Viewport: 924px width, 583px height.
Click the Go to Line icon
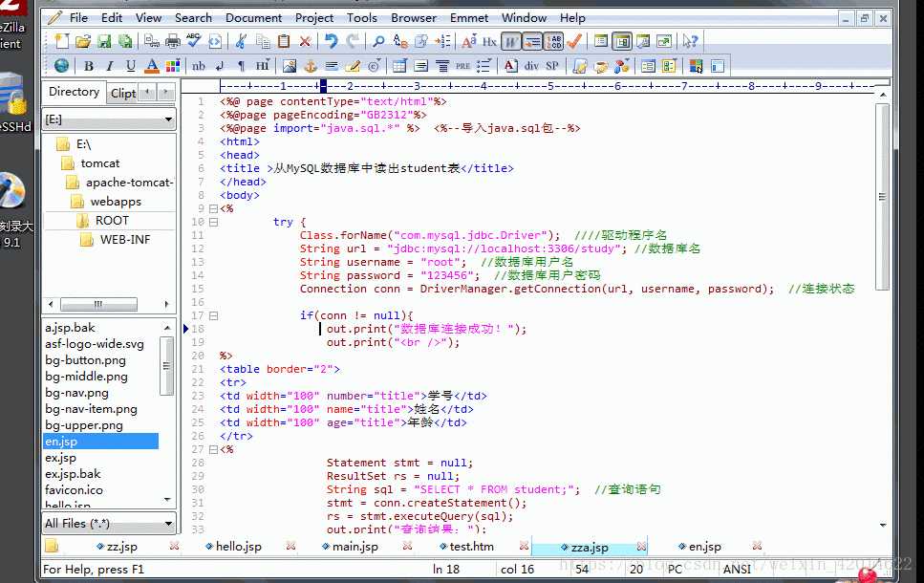[x=442, y=41]
